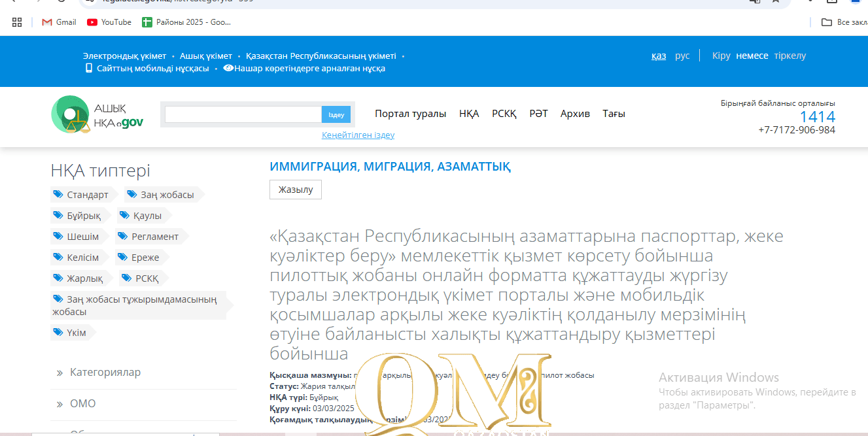Switch site language to рус
The height and width of the screenshot is (436, 868).
(x=682, y=55)
